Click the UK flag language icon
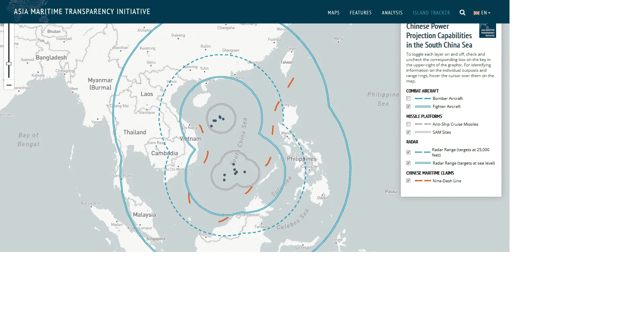Screen dimensions: 644x315 pyautogui.click(x=476, y=13)
